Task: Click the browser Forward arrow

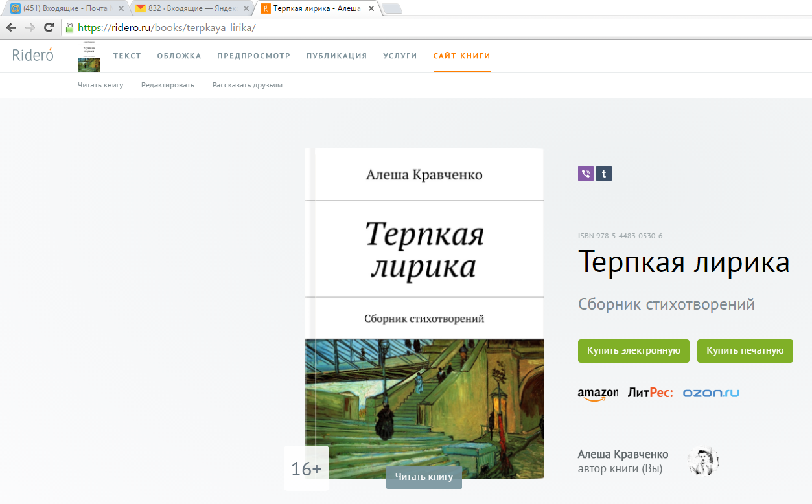Action: (x=30, y=27)
